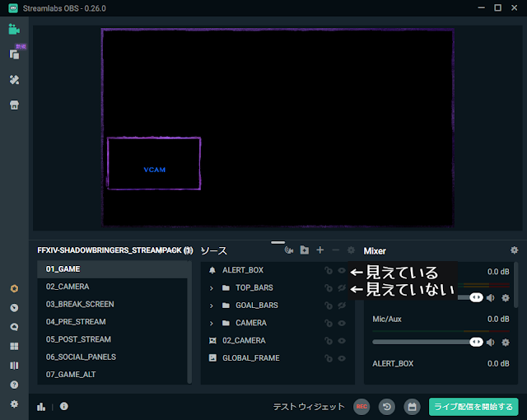The image size is (527, 420).
Task: Switch to the 05_POST_STREAM scene
Action: coord(112,339)
